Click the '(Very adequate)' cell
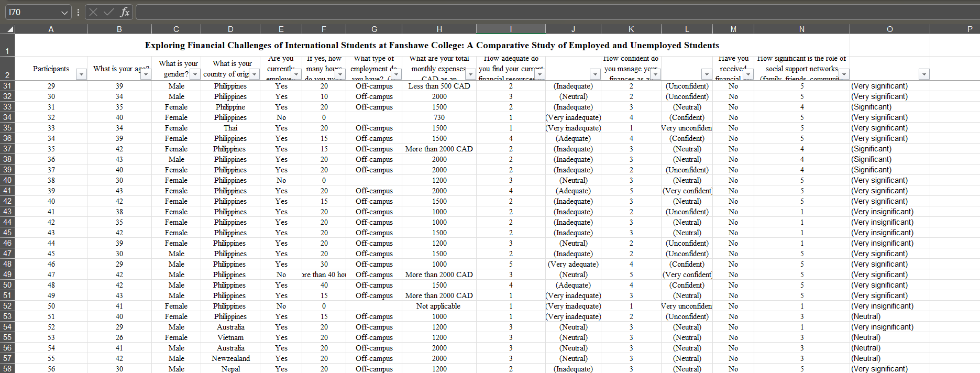980x373 pixels. point(573,264)
